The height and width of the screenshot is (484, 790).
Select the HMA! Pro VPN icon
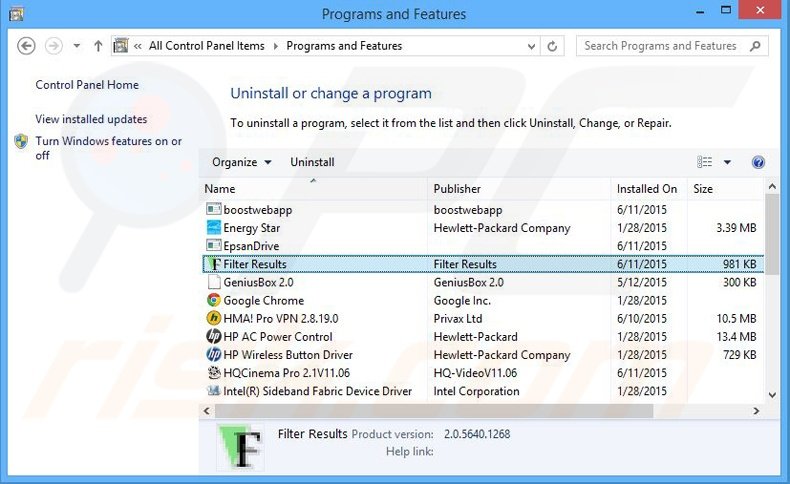point(214,318)
